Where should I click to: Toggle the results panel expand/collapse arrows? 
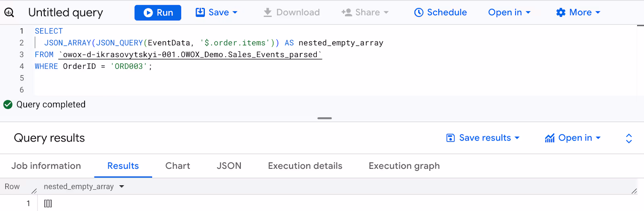(629, 138)
